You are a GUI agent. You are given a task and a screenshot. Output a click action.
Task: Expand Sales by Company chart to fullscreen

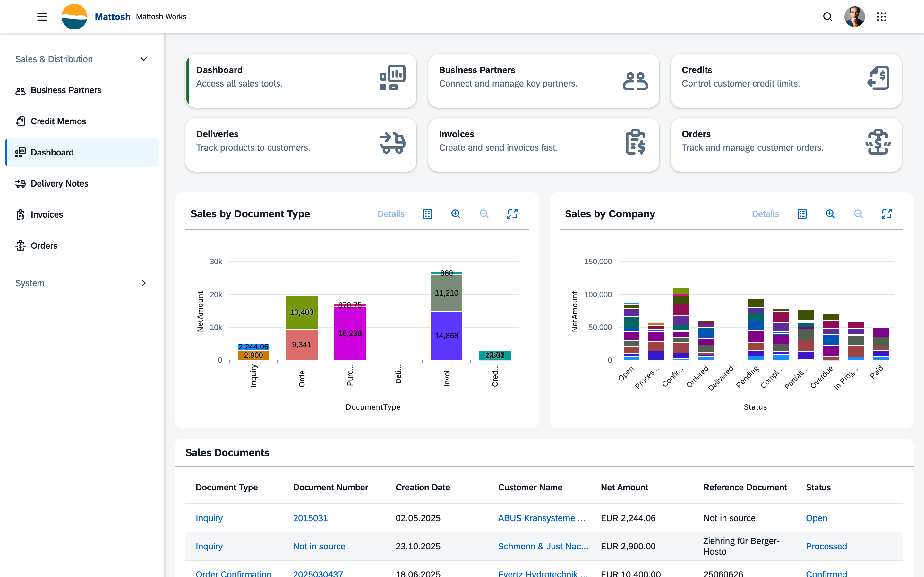click(886, 214)
